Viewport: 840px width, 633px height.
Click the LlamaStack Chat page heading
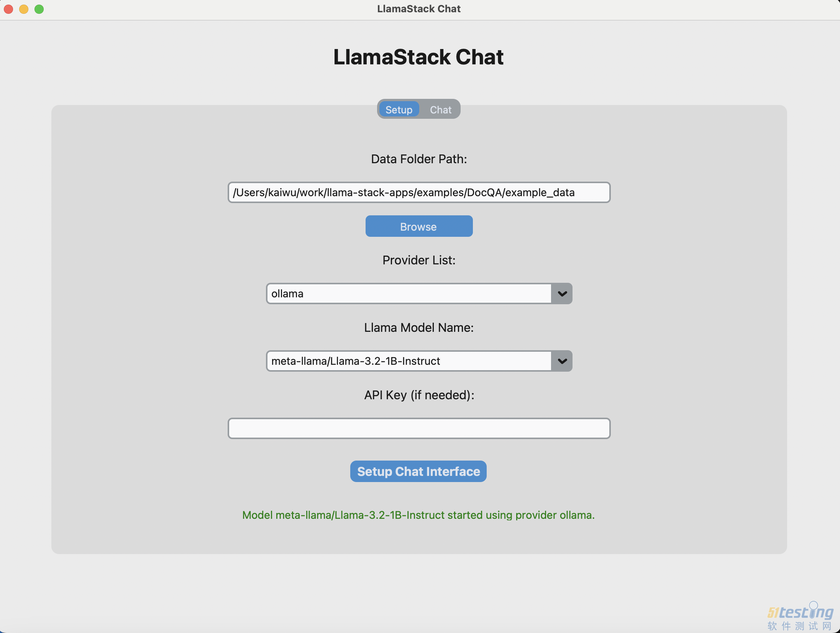coord(418,57)
